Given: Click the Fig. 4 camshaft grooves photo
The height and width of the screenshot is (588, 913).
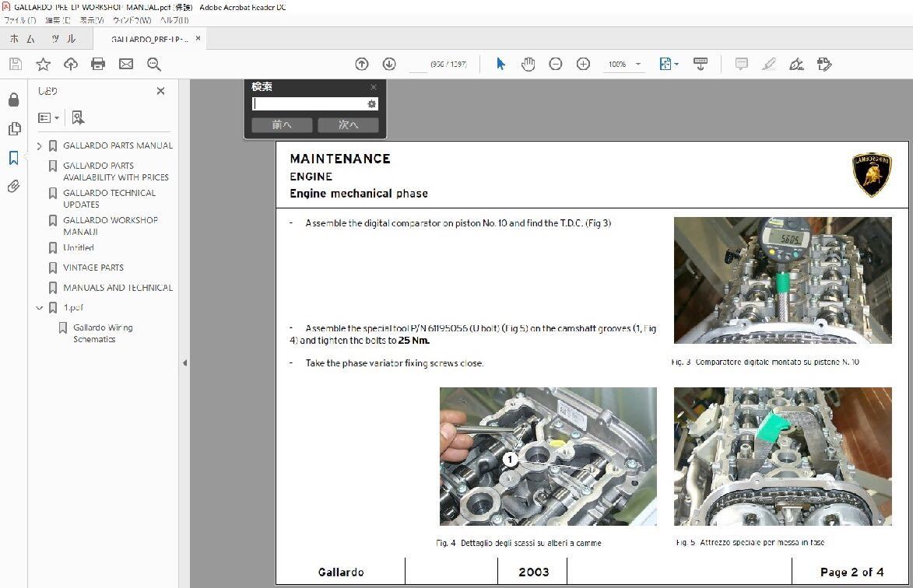Looking at the screenshot, I should [548, 457].
